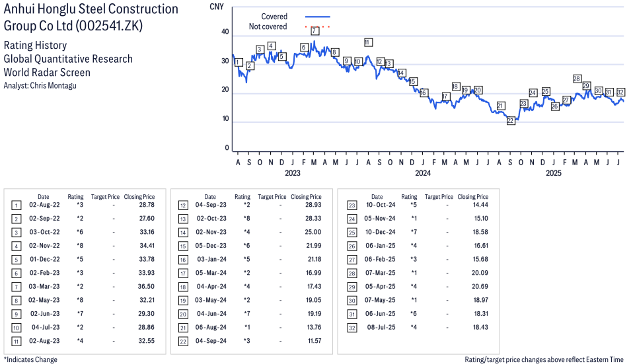Click the third table's Closing Price header
Image resolution: width=631 pixels, height=364 pixels.
pyautogui.click(x=473, y=197)
